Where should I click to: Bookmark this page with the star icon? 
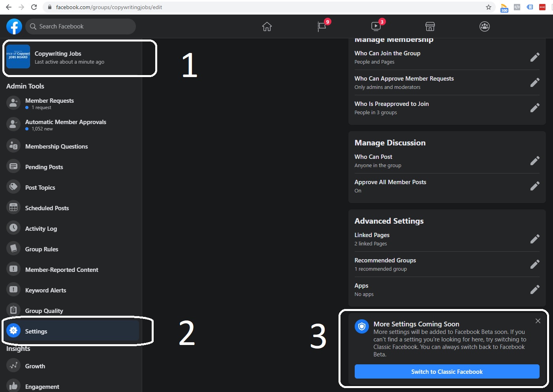point(489,7)
